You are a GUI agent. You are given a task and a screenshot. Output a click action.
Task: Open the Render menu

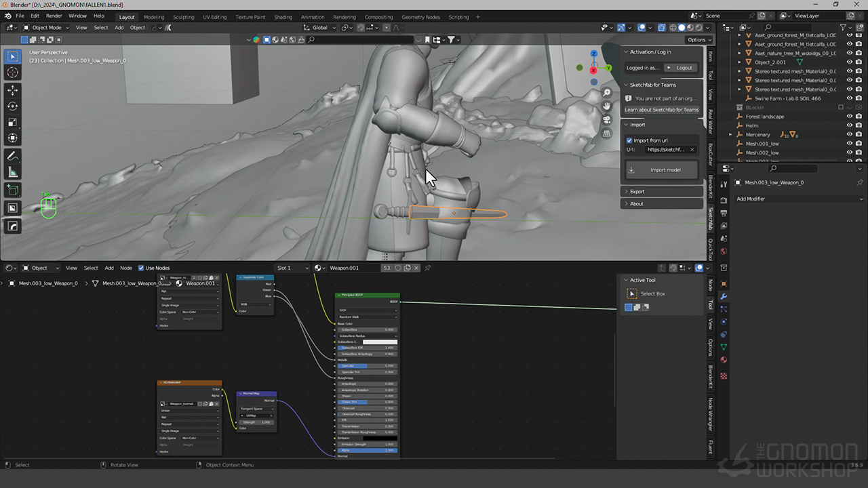pos(54,16)
